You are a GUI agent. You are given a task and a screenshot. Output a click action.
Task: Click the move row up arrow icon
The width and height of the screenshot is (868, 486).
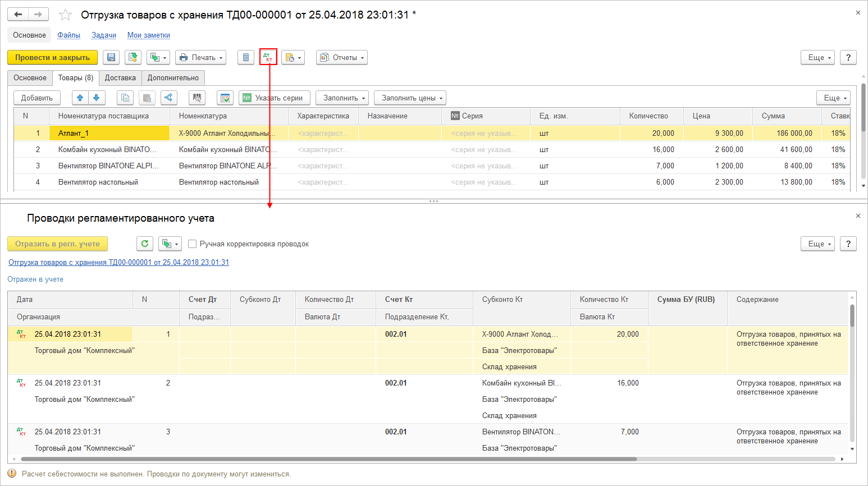point(80,98)
